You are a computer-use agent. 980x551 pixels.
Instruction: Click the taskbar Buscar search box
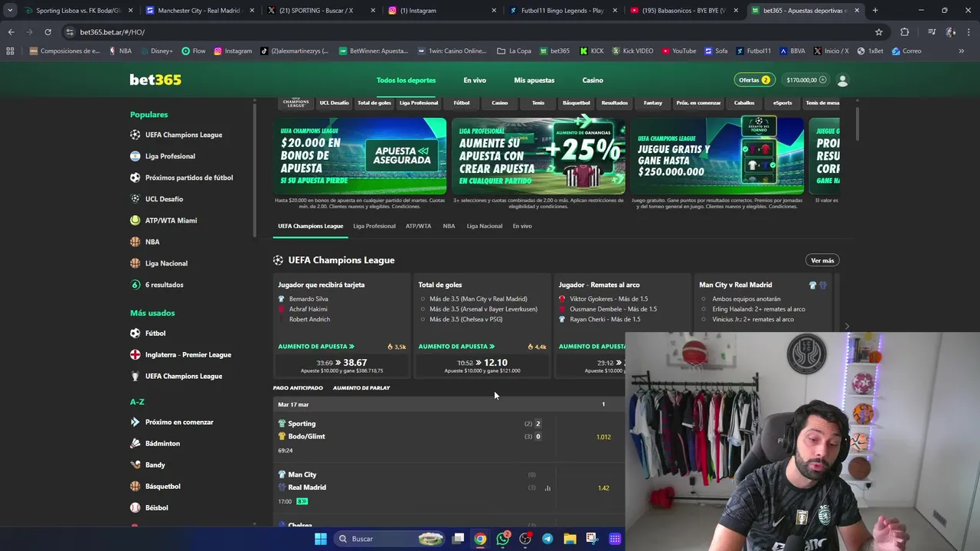[x=390, y=539]
